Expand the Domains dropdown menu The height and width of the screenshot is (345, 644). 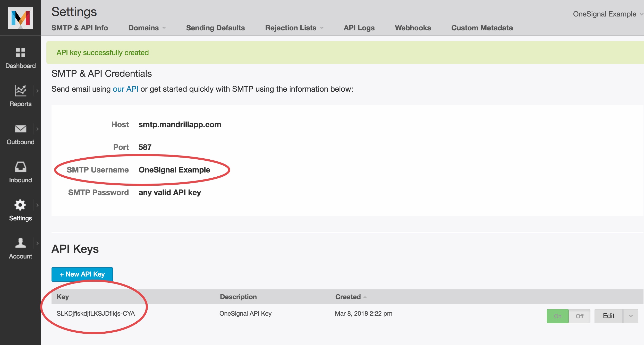point(147,28)
